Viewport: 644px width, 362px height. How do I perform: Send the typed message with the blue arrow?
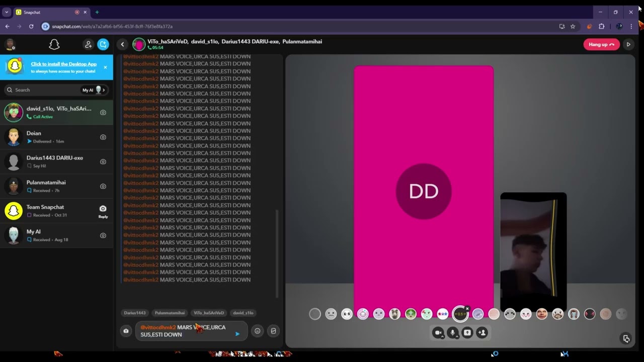tap(237, 334)
